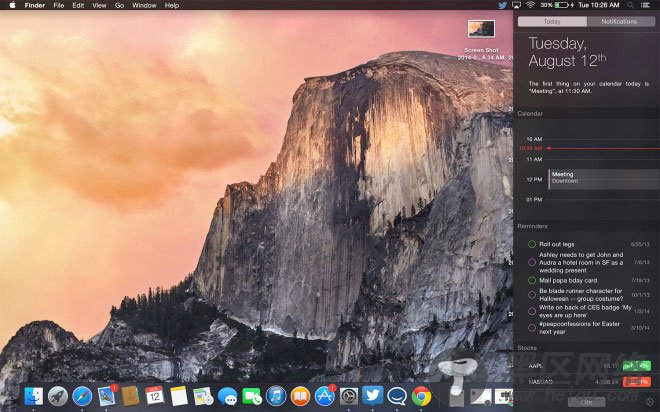Open 'Meeting' Downtown calendar event
Viewport: 660px width, 412px height.
pyautogui.click(x=604, y=179)
